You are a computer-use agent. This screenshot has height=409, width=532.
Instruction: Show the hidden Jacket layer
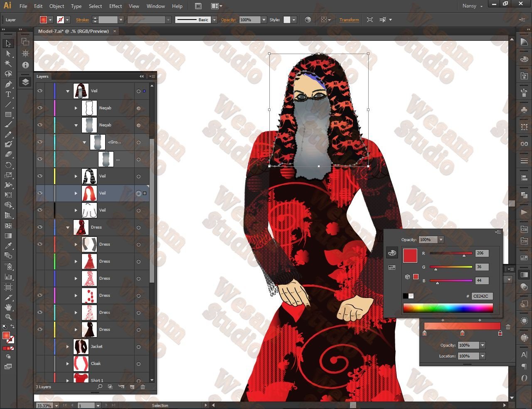[x=40, y=346]
